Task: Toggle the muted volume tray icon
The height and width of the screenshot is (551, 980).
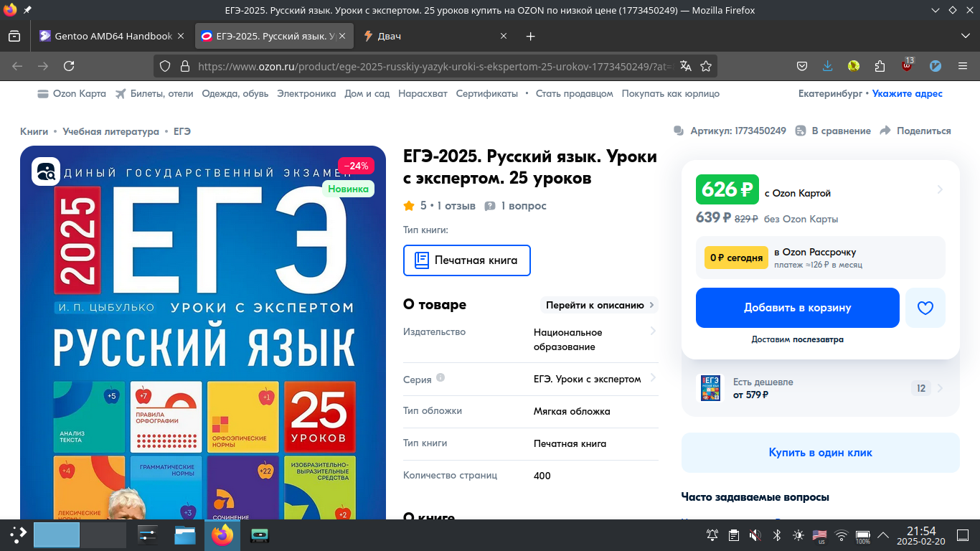Action: click(755, 535)
